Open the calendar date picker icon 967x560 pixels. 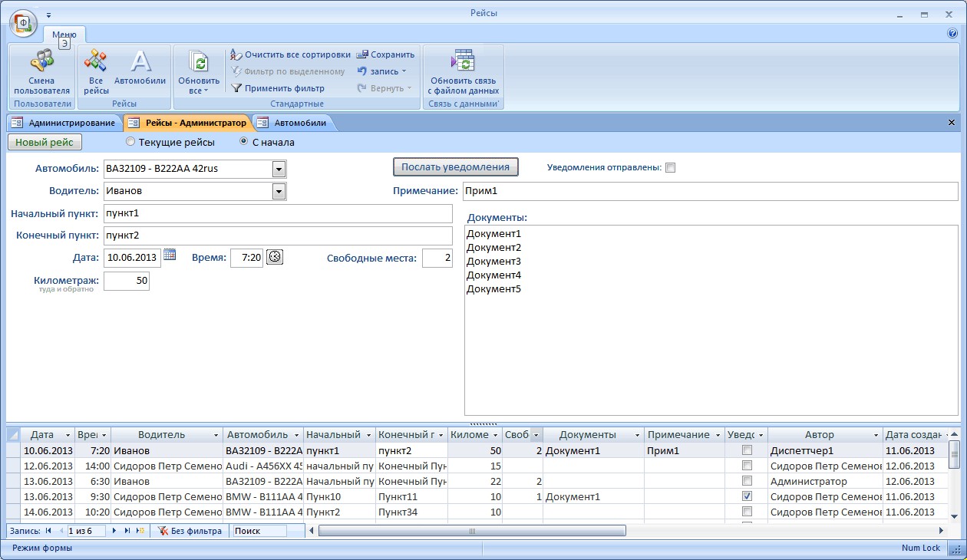(x=170, y=255)
